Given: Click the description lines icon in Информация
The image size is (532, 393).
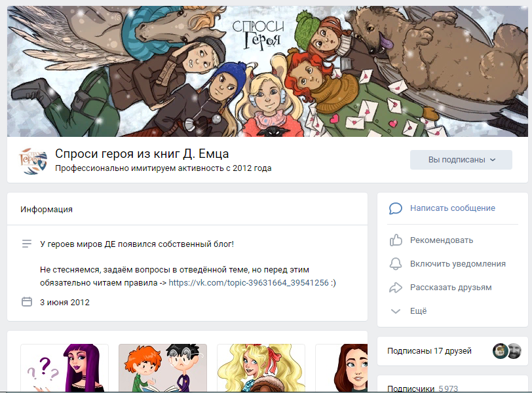Looking at the screenshot, I should click(x=27, y=244).
